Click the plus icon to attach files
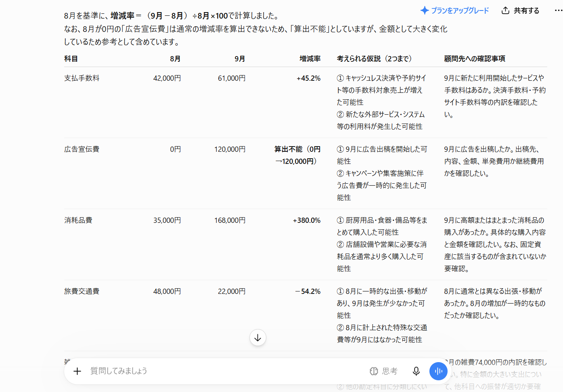The height and width of the screenshot is (392, 563). (x=77, y=371)
